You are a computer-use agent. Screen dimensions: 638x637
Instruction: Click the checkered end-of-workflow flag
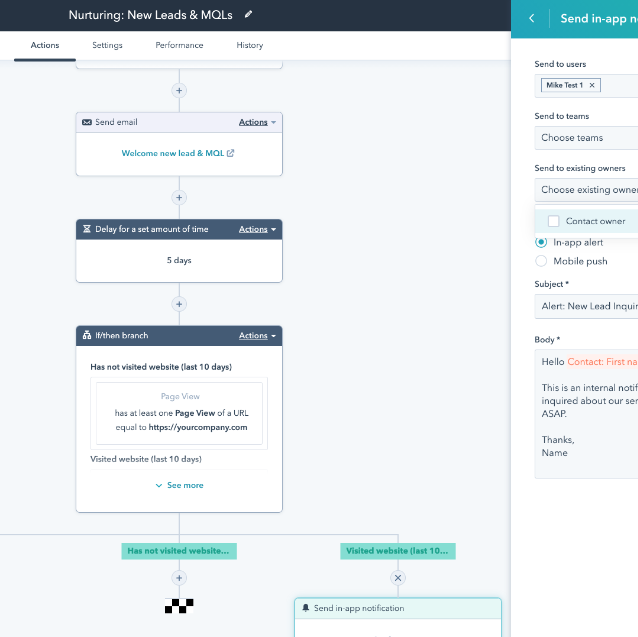[x=179, y=606]
